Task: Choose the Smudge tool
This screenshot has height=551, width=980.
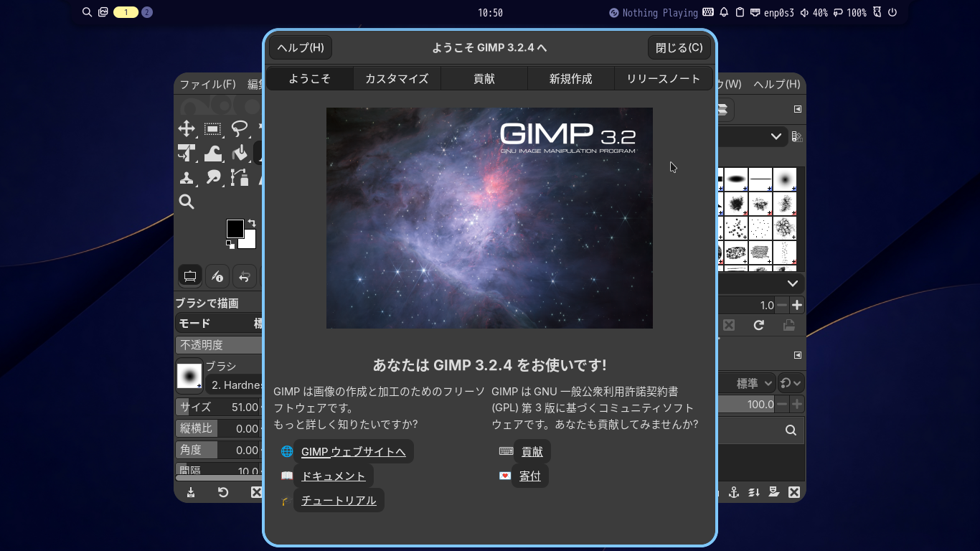Action: [213, 178]
